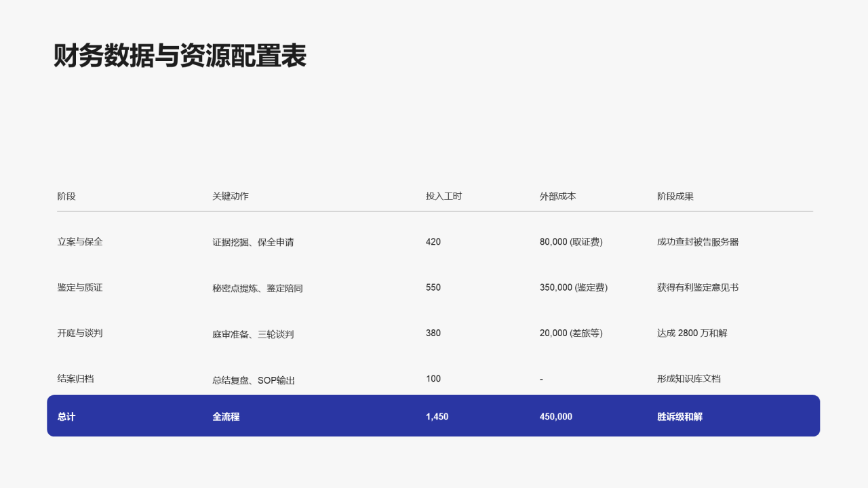Select the 阶段 column header
Screen dimensions: 868x488
point(65,197)
